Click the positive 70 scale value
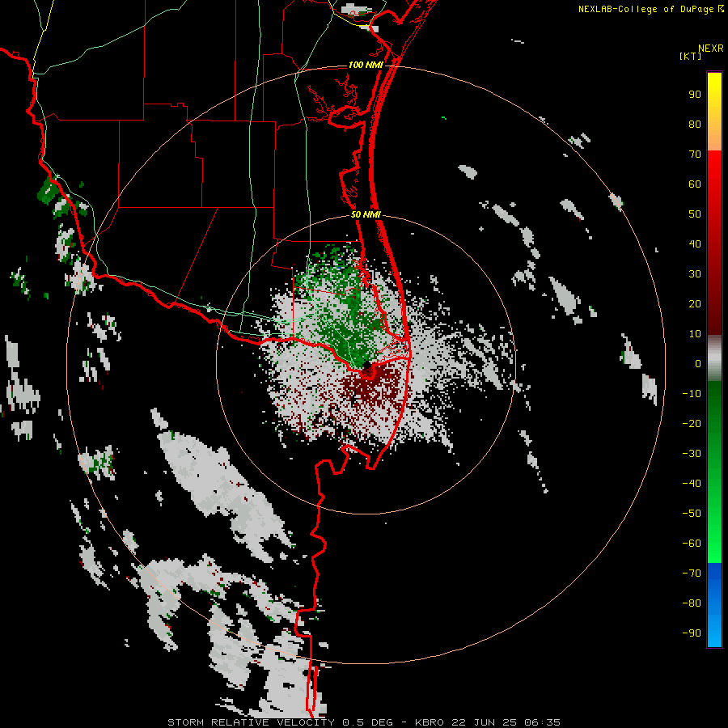The image size is (728, 728). click(695, 154)
